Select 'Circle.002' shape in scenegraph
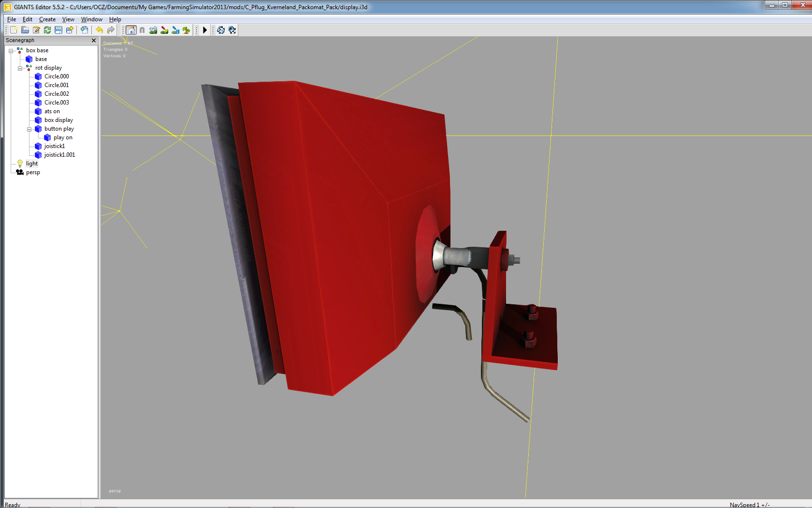The image size is (812, 508). (x=57, y=94)
